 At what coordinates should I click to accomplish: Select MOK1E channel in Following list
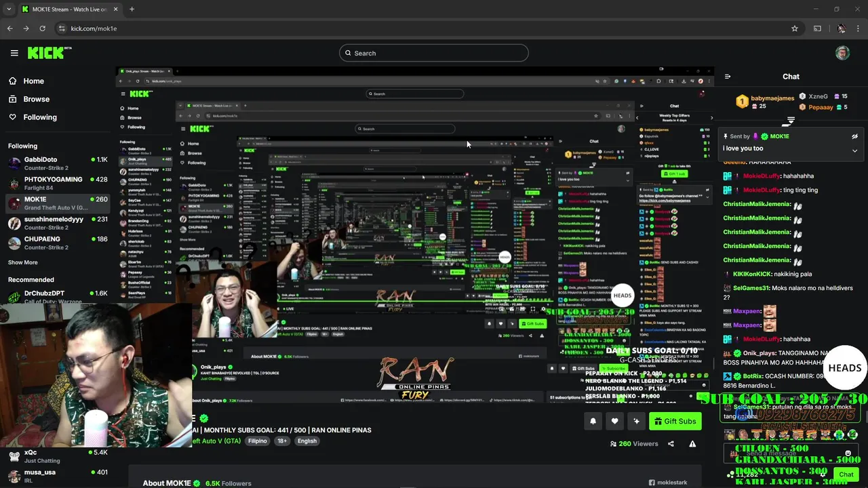(x=58, y=203)
